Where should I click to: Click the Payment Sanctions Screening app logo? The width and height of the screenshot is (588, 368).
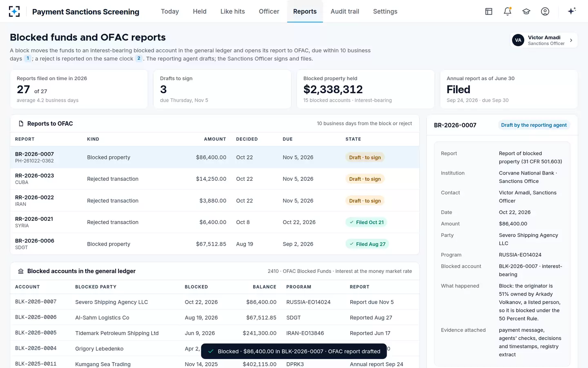tap(14, 11)
